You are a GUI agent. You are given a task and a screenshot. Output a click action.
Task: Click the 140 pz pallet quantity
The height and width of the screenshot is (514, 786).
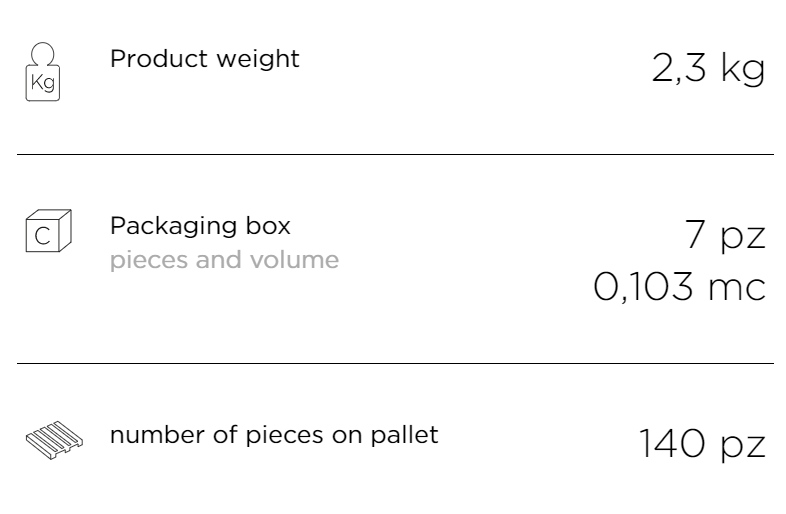coord(702,444)
